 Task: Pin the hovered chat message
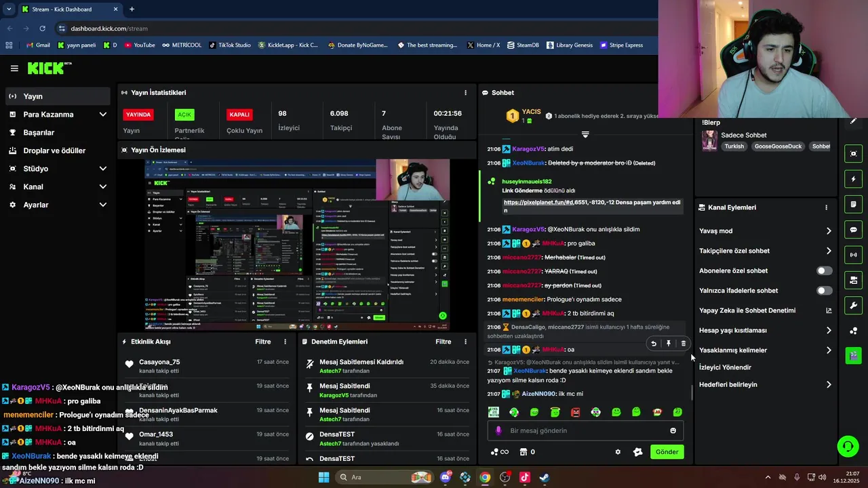pyautogui.click(x=669, y=344)
